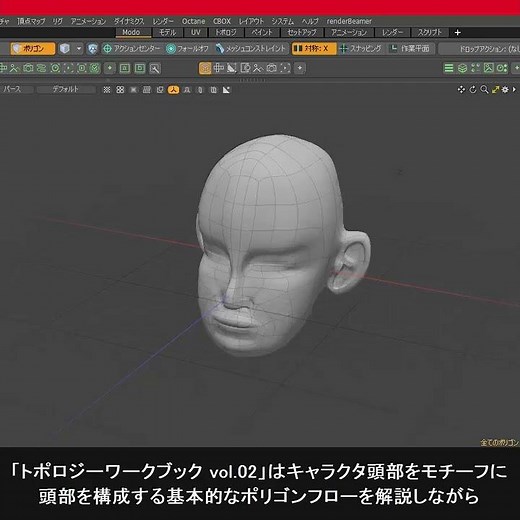Screen dimensions: 520x520
Task: Activate the orange ポリゴン selection mode button
Action: (x=33, y=49)
